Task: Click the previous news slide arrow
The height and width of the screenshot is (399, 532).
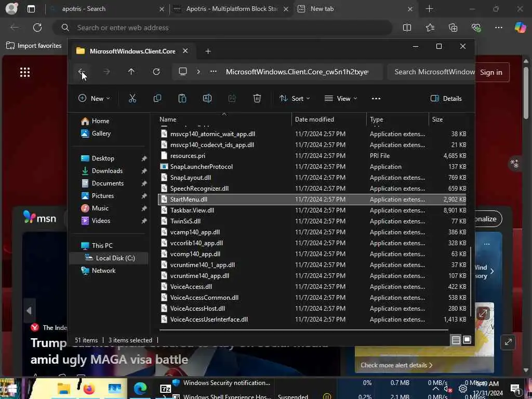Action: [x=29, y=311]
